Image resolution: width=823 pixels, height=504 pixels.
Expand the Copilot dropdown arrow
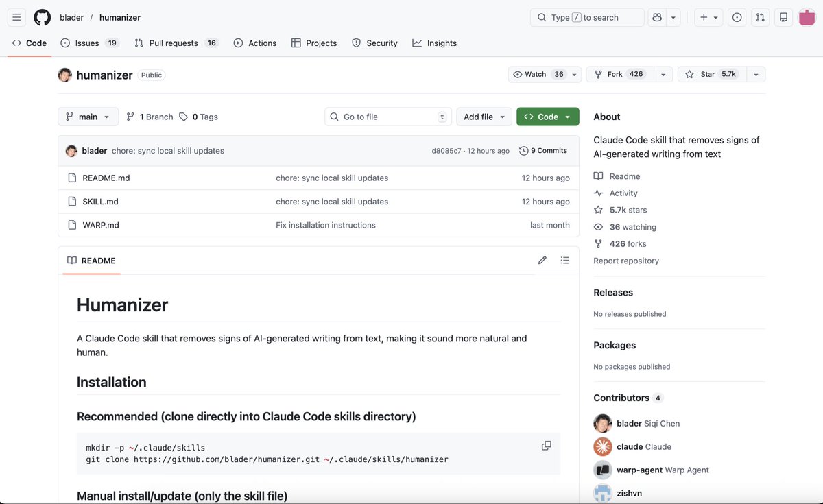tap(673, 17)
